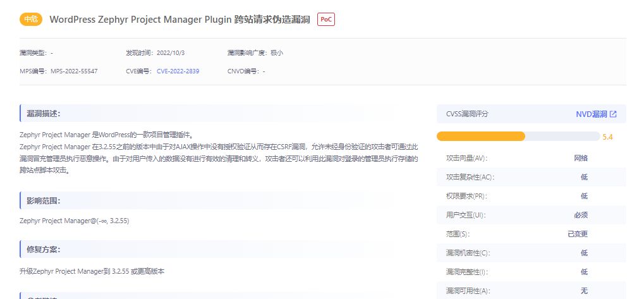Open the NVD漏洞 link
The height and width of the screenshot is (299, 644).
click(592, 114)
